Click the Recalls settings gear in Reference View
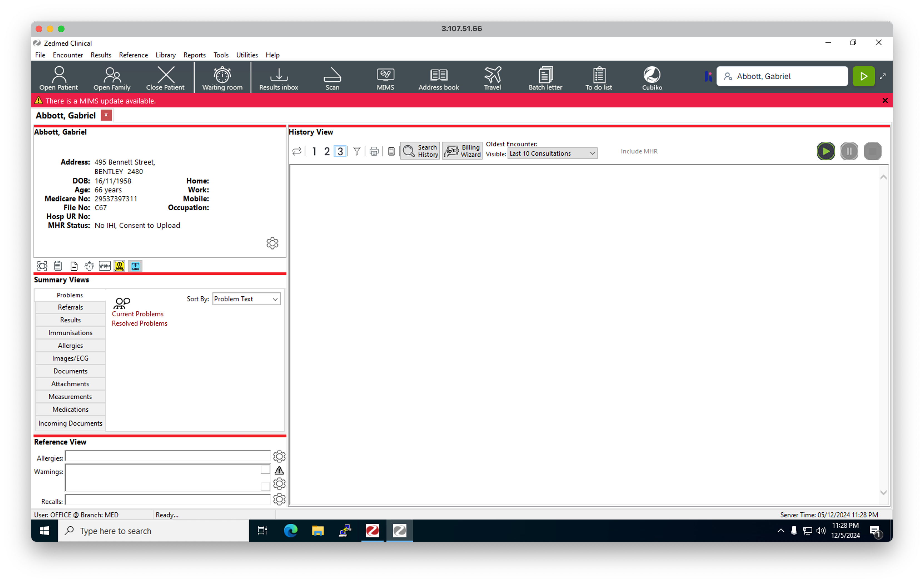This screenshot has height=583, width=924. tap(279, 499)
